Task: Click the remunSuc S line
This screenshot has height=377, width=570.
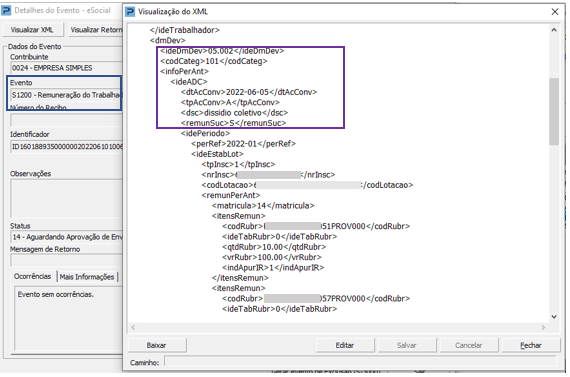Action: pos(233,123)
